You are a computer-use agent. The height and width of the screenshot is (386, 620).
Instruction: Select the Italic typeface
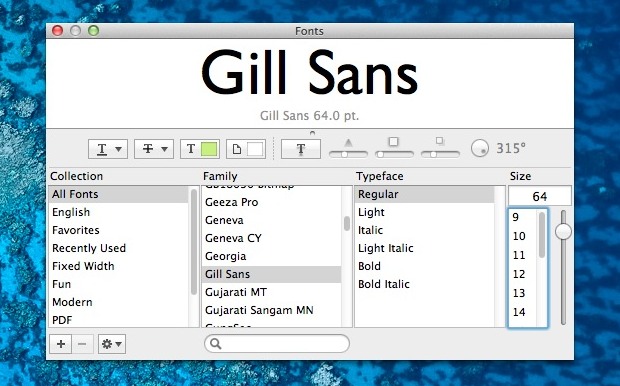coord(425,230)
